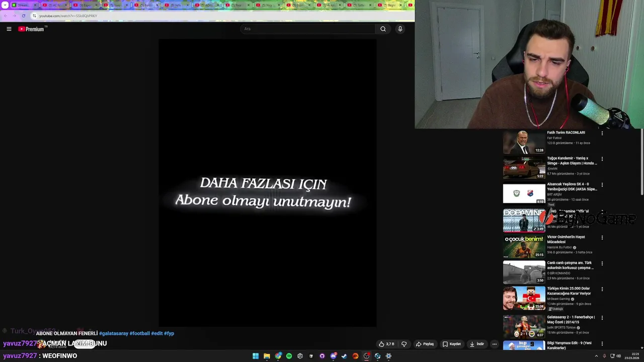Open Galatasaray 2 - 1 Fenerbahçe video
This screenshot has height=362, width=644.
(x=571, y=319)
